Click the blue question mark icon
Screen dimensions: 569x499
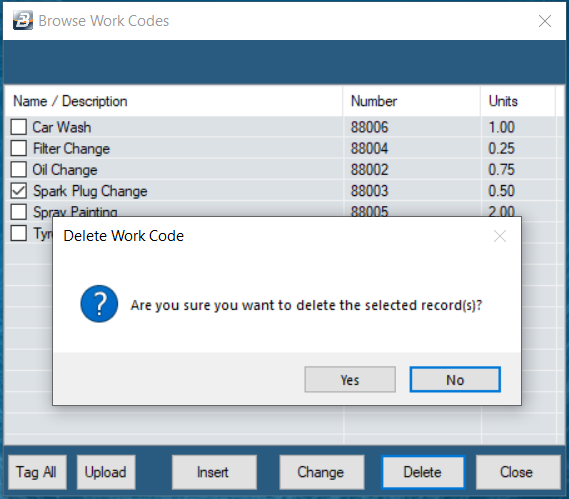coord(99,304)
